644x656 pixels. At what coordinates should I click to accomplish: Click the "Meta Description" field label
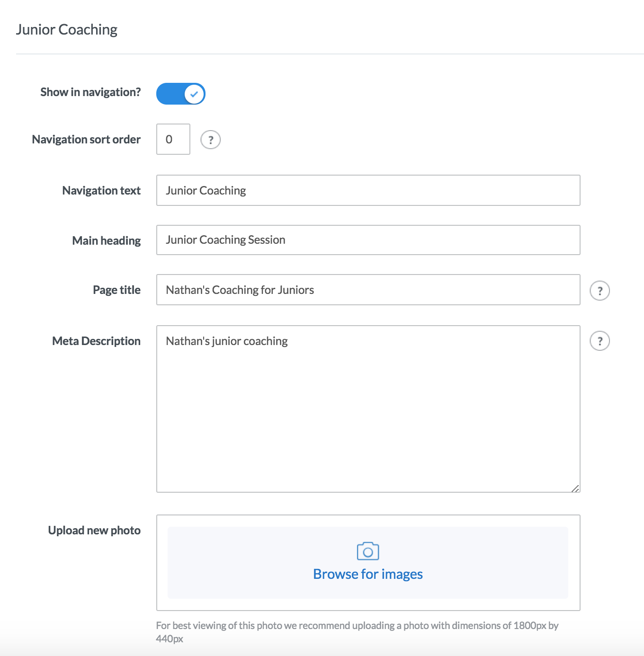pos(96,341)
